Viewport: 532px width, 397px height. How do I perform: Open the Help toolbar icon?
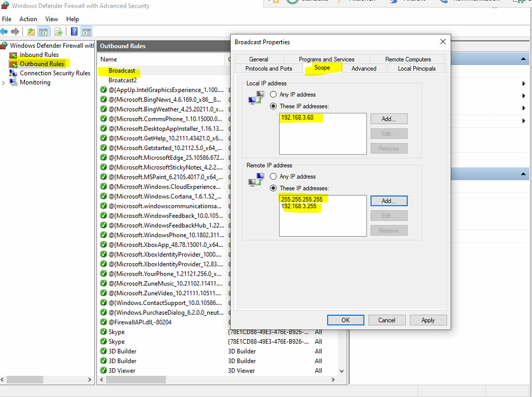click(x=74, y=32)
